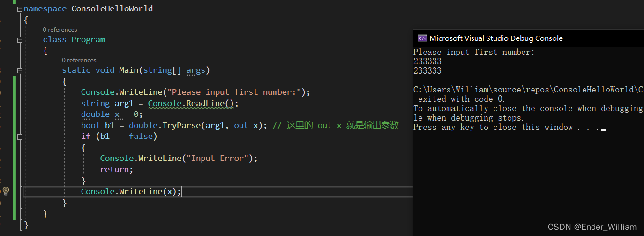This screenshot has height=236, width=644.
Task: Click the namespace keyword on the first line
Action: click(45, 9)
